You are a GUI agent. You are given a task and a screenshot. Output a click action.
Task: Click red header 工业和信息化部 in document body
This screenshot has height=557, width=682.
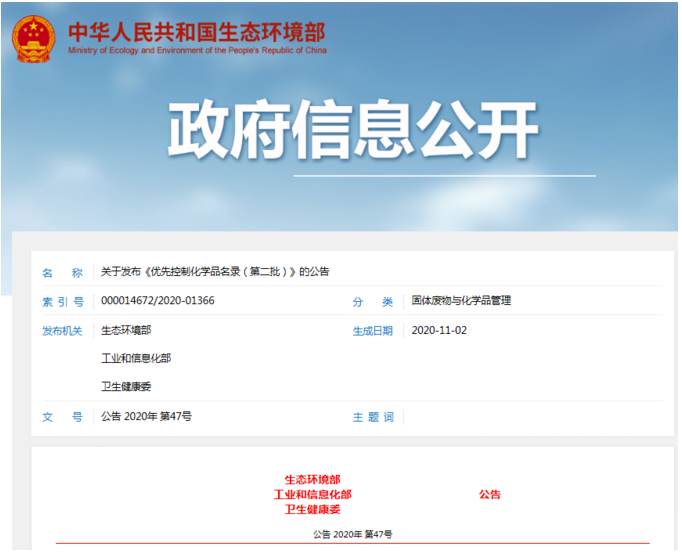pyautogui.click(x=312, y=494)
